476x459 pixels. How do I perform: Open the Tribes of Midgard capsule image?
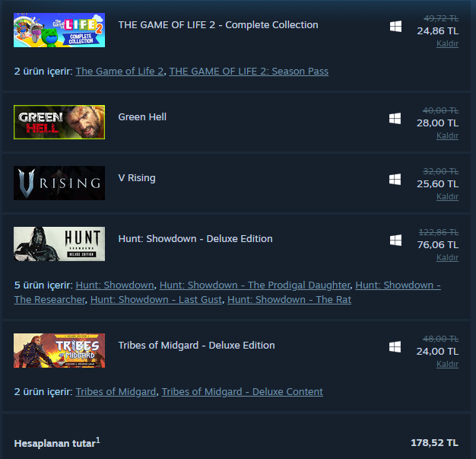(x=59, y=350)
